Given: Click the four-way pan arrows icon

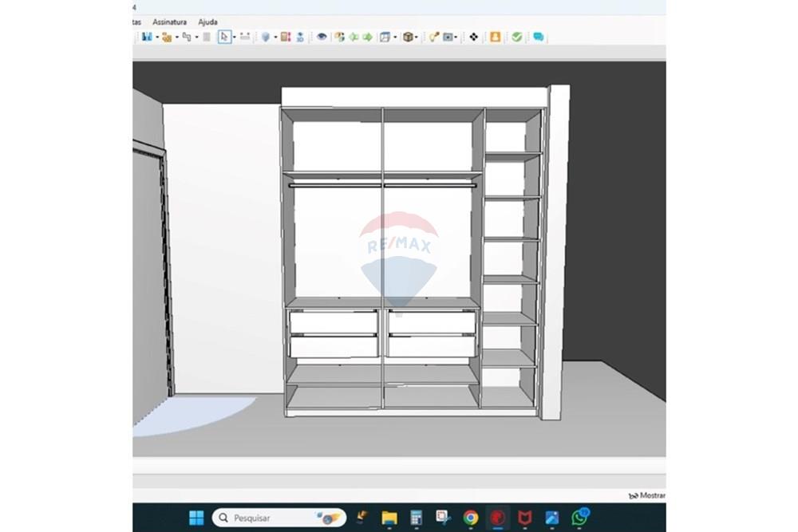Looking at the screenshot, I should tap(473, 37).
